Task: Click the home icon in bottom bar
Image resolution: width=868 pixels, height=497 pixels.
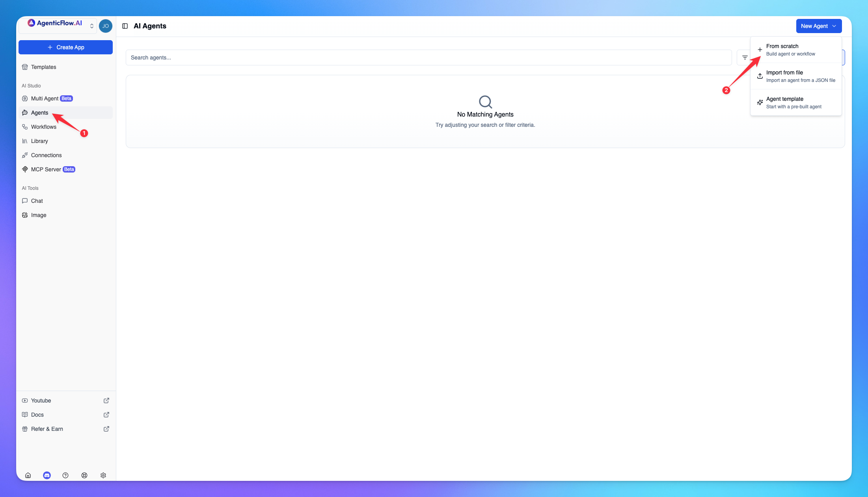Action: [28, 475]
